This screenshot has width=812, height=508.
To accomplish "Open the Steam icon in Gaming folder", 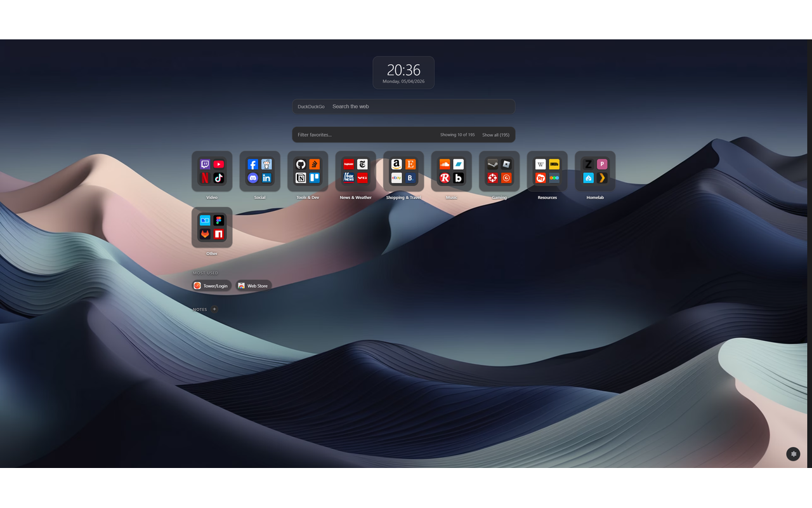I will 492,164.
